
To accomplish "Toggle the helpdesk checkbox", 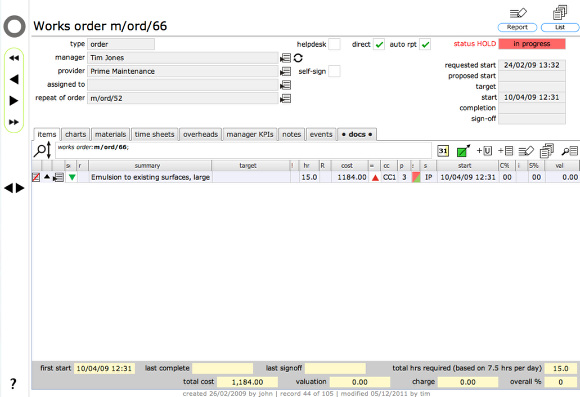I will pos(334,44).
